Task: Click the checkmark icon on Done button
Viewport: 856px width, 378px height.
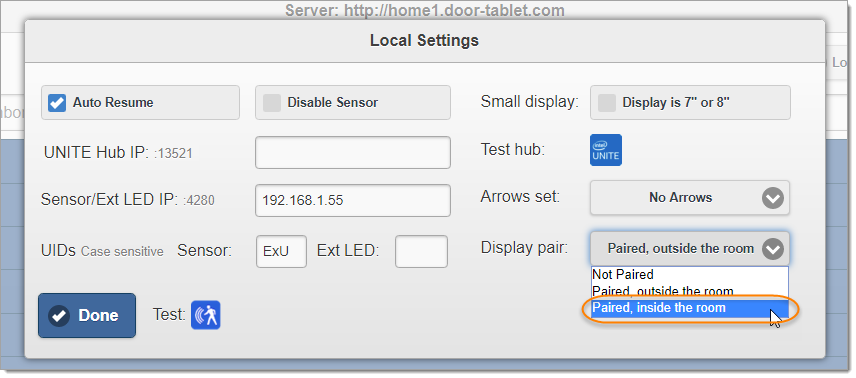Action: 59,316
